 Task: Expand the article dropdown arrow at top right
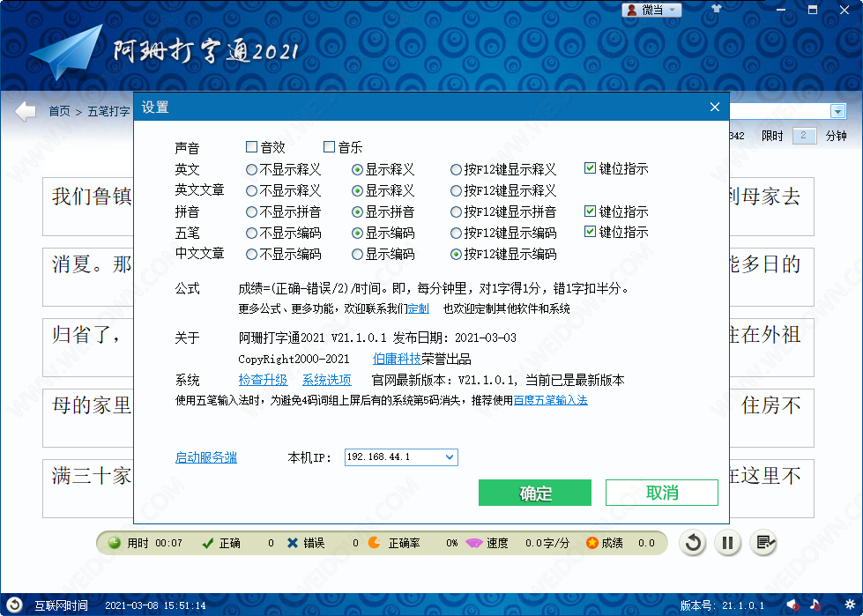click(x=837, y=111)
